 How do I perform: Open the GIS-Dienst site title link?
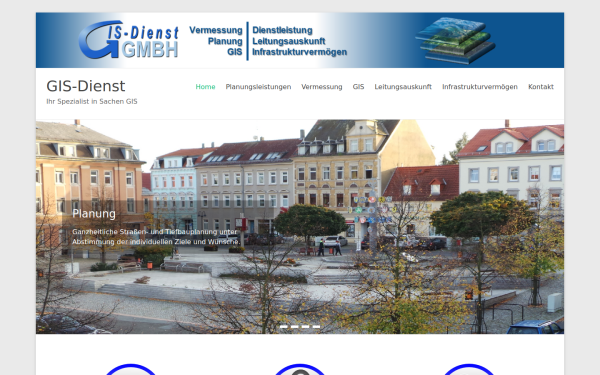coord(86,86)
